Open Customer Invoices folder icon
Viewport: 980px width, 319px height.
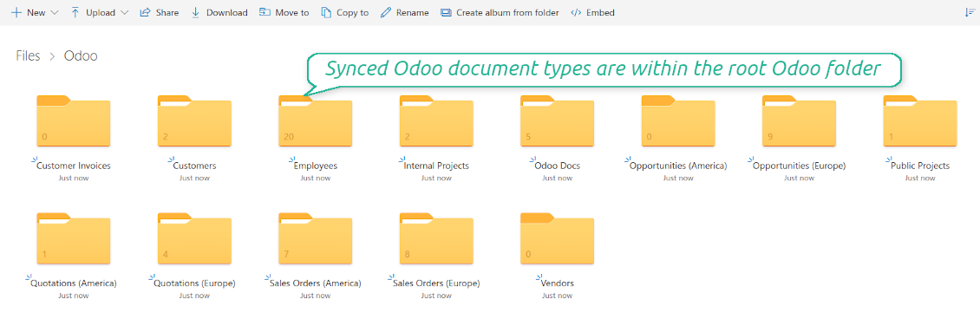pos(74,120)
